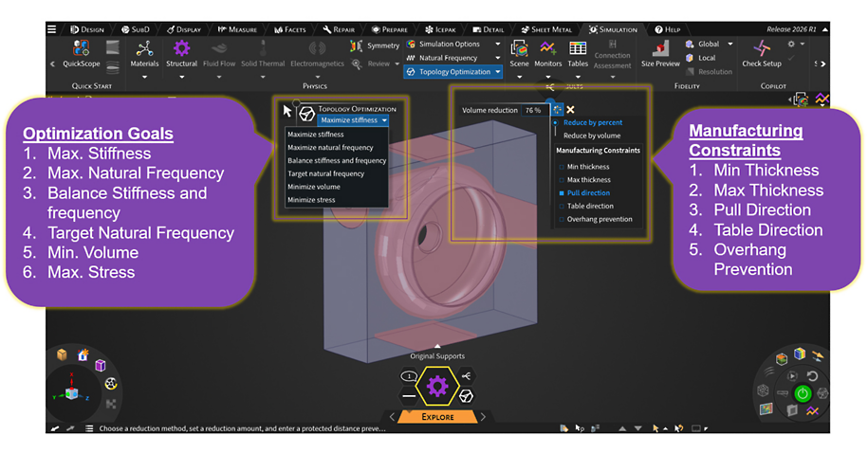Screen dimensions: 868x454
Task: Click the Connection Assessment tool
Action: click(612, 54)
